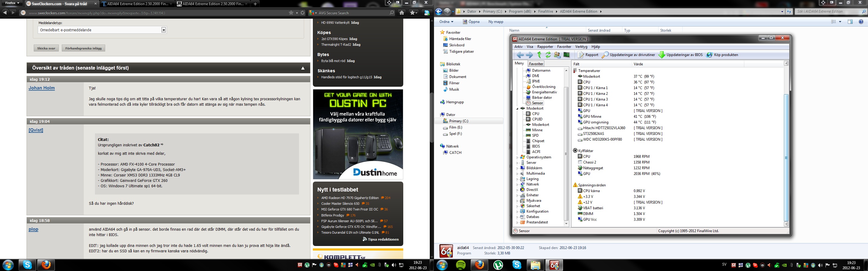Open Johan Holm profile link
Viewport: 868px width, 271px height.
tap(42, 88)
